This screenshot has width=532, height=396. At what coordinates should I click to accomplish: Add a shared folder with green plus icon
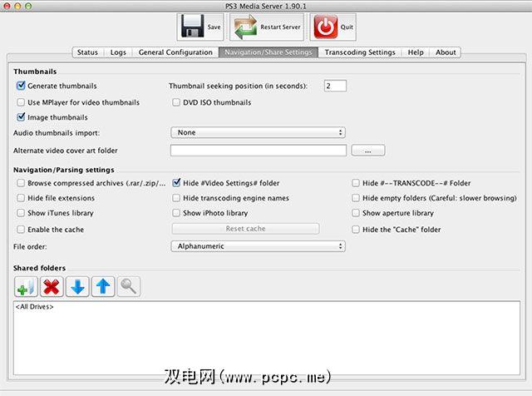[x=26, y=287]
